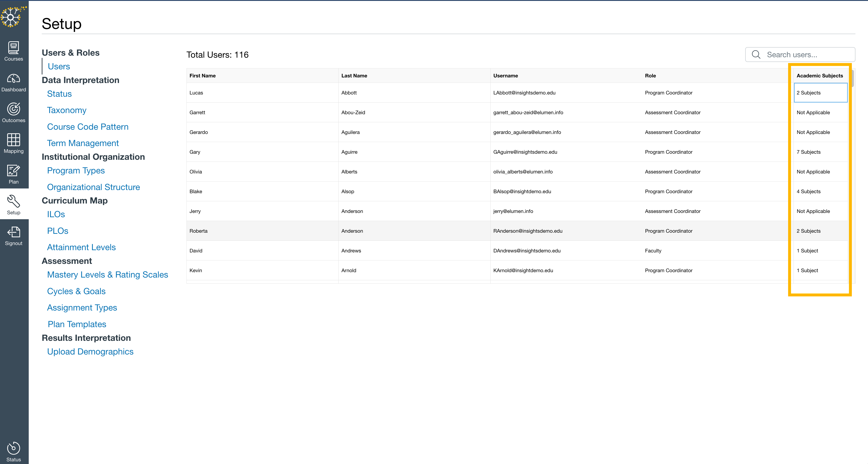The width and height of the screenshot is (868, 464).
Task: Click username jerry@elumen.info
Action: (x=513, y=211)
